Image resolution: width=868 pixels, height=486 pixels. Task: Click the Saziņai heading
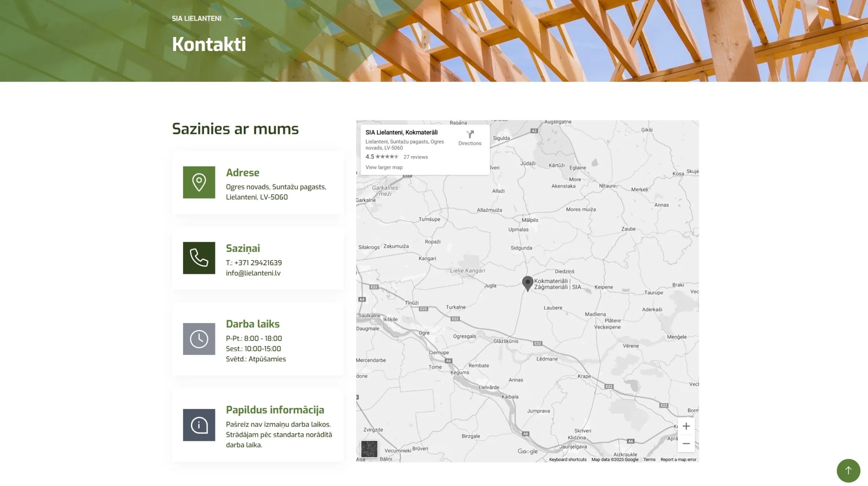[x=243, y=249]
